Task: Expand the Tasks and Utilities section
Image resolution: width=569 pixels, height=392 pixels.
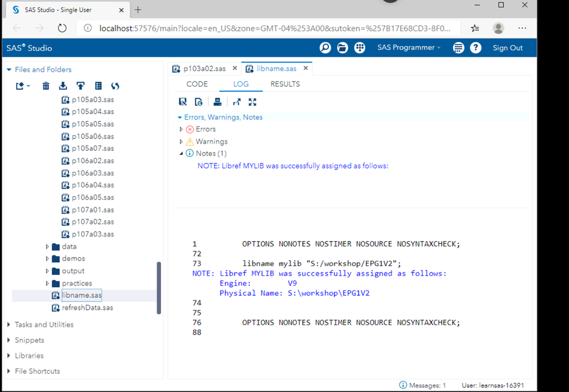Action: (x=9, y=325)
